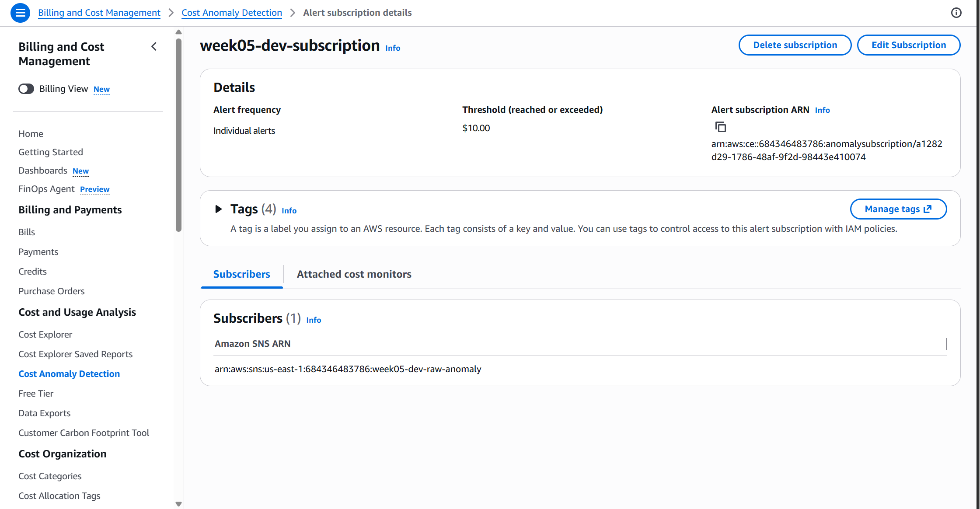Copy the alert subscription ARN
Screen dimensions: 980x509
720,127
